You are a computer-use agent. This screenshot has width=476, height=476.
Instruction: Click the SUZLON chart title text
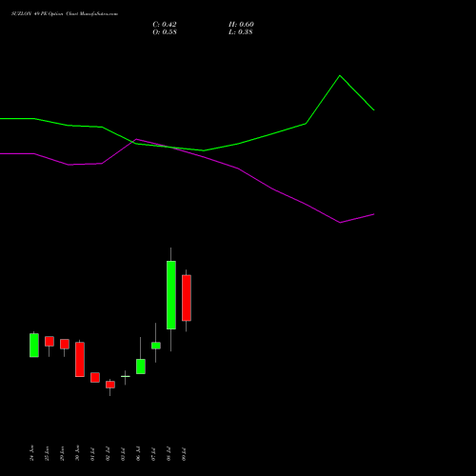[65, 14]
